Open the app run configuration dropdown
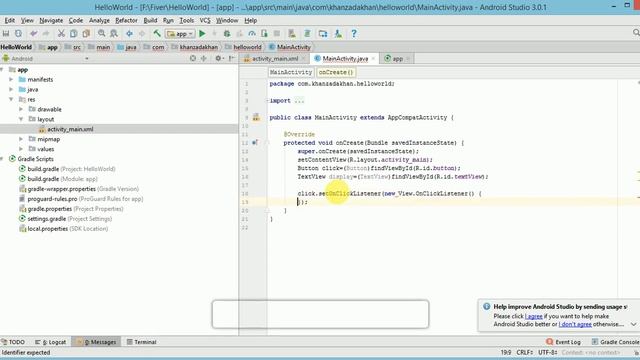640x360 pixels. coord(180,34)
